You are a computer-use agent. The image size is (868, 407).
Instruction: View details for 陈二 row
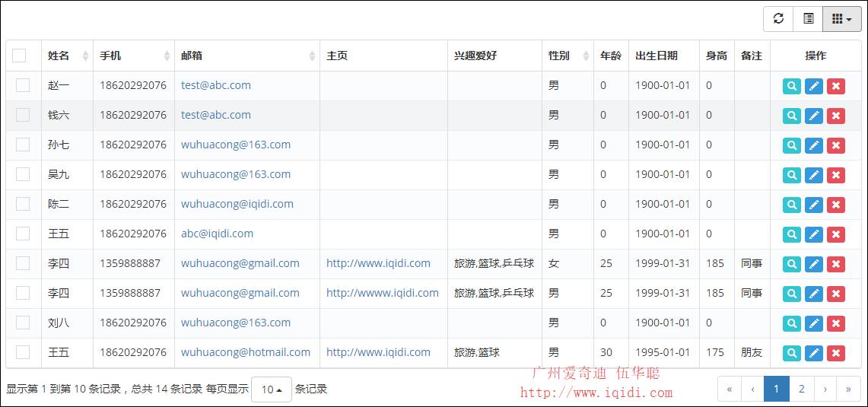tap(792, 205)
